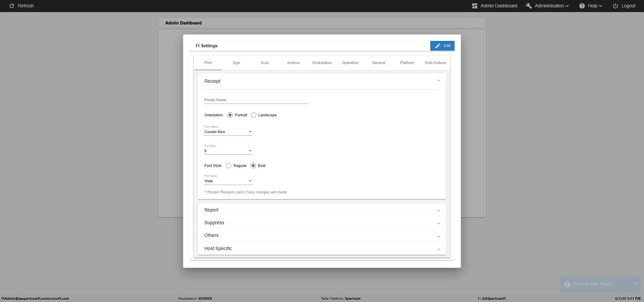Click the FIAdmin email in status bar
The height and width of the screenshot is (302, 644).
(x=35, y=299)
